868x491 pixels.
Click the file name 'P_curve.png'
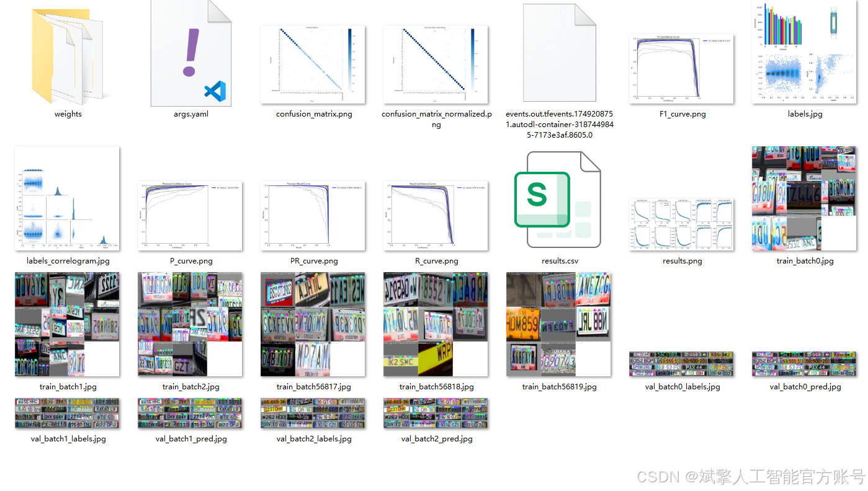click(x=191, y=261)
